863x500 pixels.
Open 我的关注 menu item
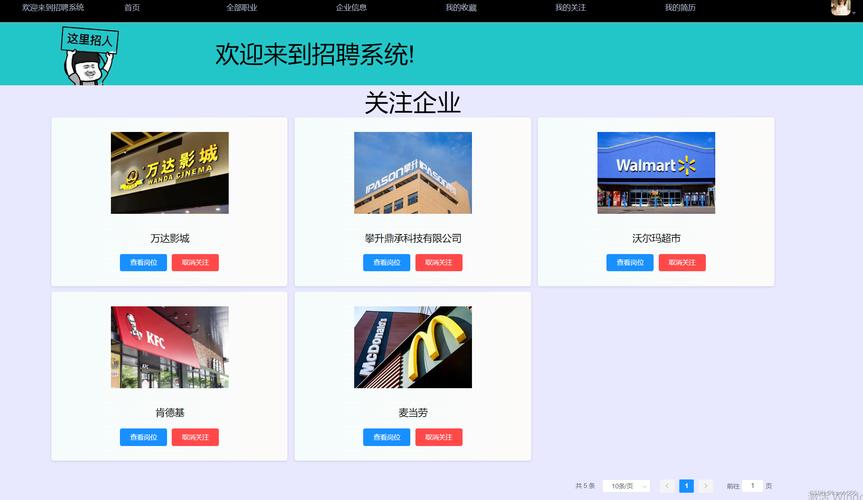click(x=571, y=8)
